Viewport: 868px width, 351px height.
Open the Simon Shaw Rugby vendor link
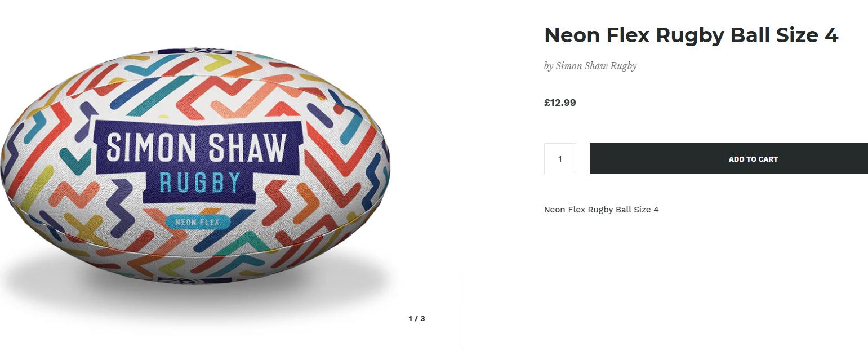tap(596, 66)
